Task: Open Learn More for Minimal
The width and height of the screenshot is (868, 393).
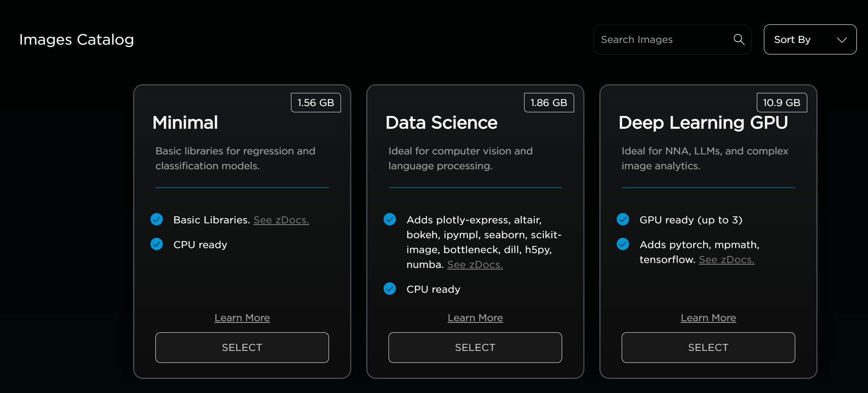Action: click(x=242, y=318)
